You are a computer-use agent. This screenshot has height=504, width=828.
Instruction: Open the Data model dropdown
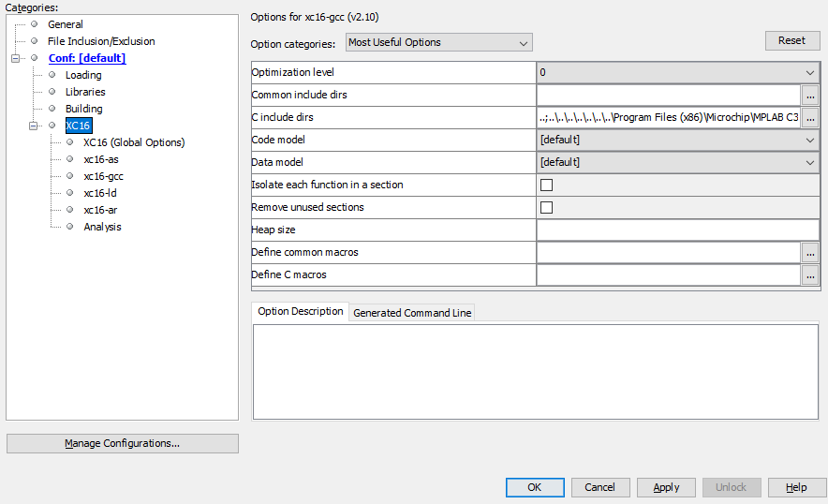[678, 162]
